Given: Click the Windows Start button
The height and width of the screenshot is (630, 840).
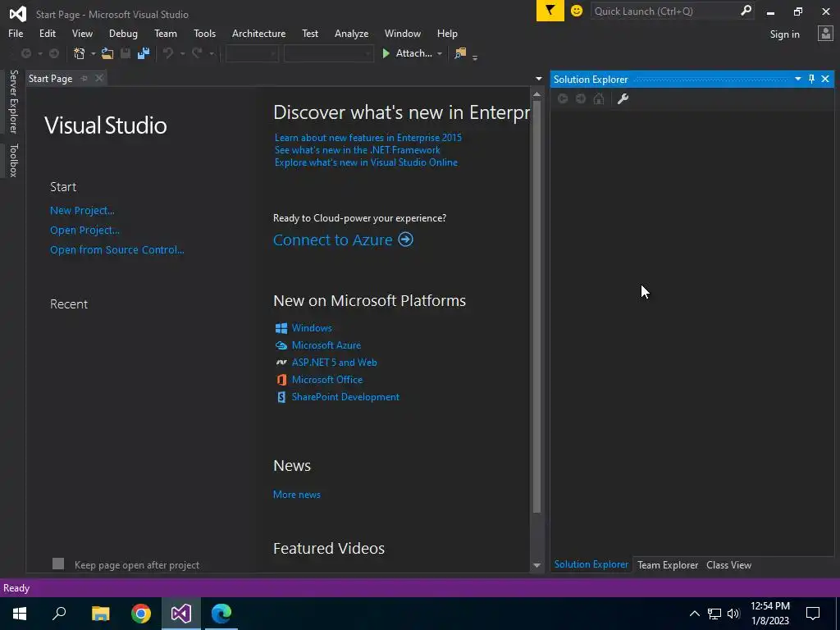Looking at the screenshot, I should point(20,614).
